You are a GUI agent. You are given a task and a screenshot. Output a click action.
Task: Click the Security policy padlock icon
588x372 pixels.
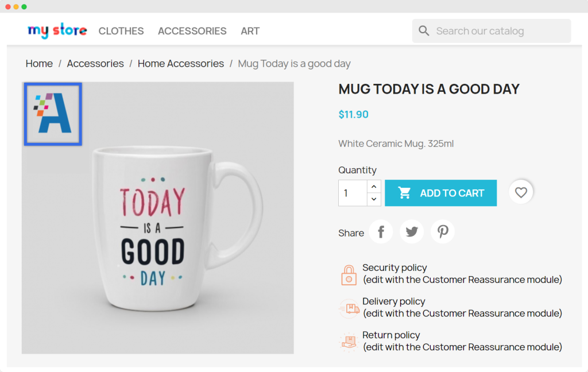pos(349,274)
